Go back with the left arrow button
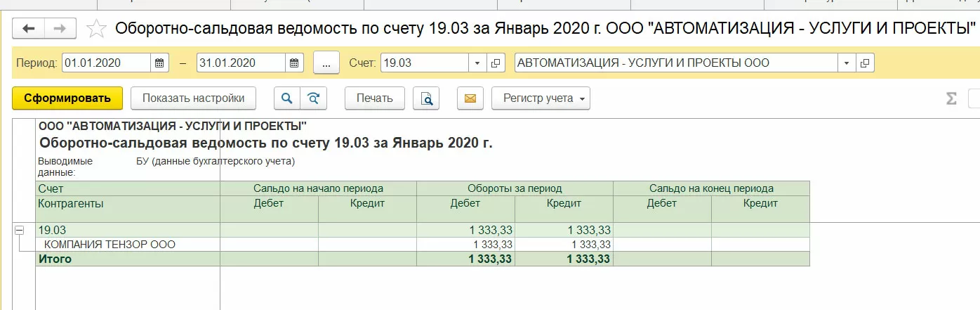This screenshot has height=310, width=980. point(29,28)
